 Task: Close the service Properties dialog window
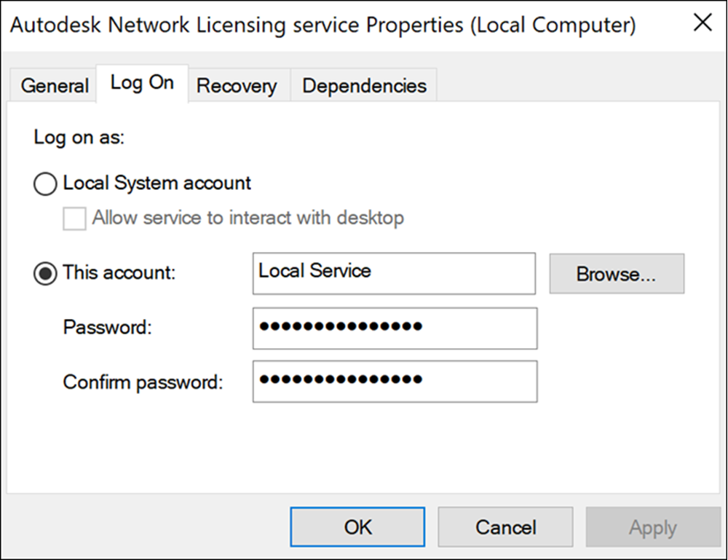(702, 23)
